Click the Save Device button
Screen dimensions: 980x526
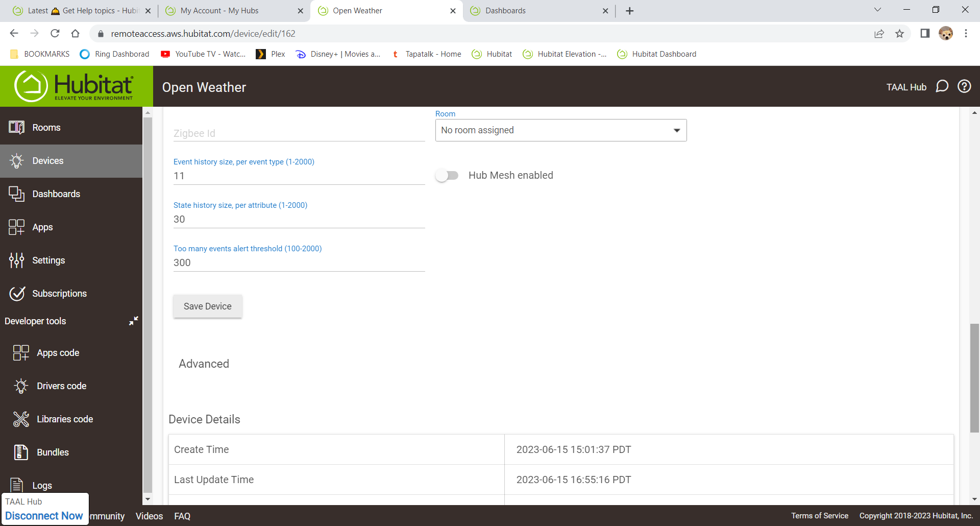point(207,306)
